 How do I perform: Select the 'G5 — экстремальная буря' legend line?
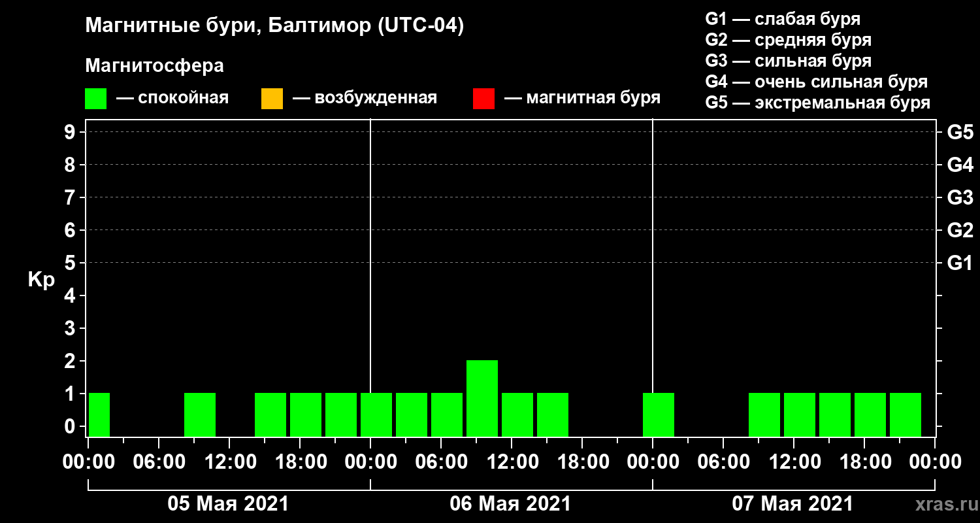click(x=818, y=103)
